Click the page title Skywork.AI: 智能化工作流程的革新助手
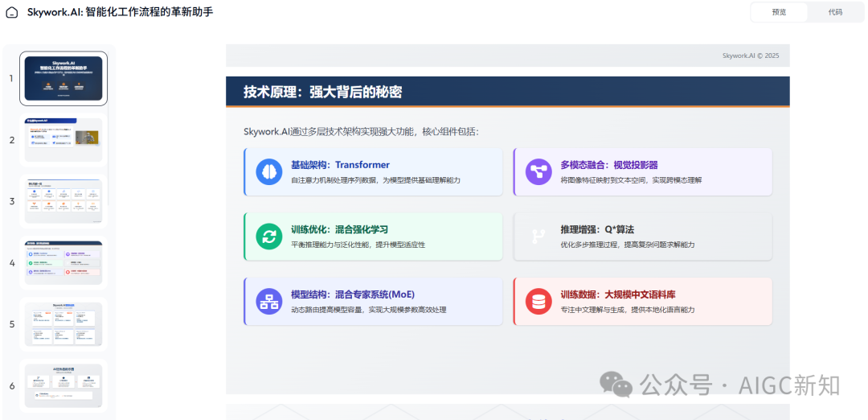The image size is (868, 420). (120, 12)
